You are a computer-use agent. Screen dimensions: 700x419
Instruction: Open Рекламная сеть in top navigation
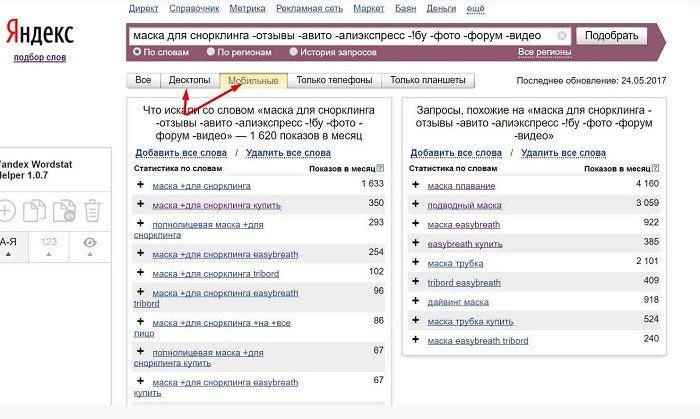point(309,8)
